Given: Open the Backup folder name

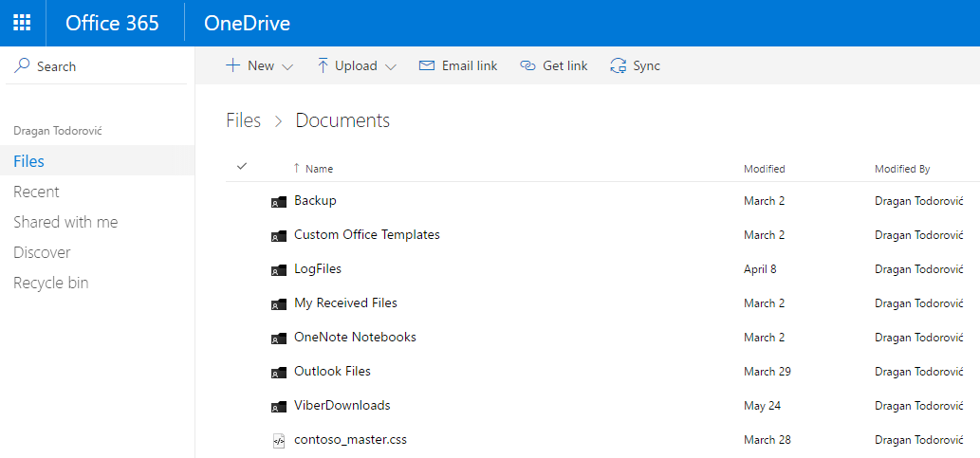Looking at the screenshot, I should [x=315, y=201].
